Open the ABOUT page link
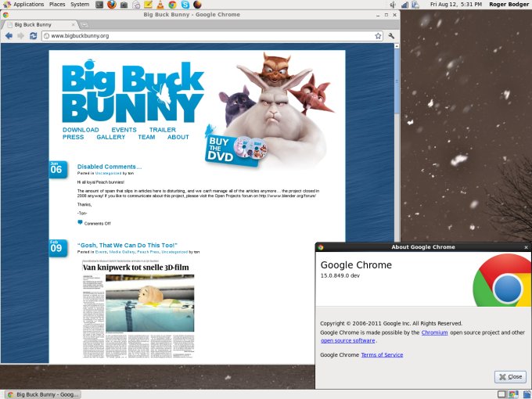 click(178, 137)
